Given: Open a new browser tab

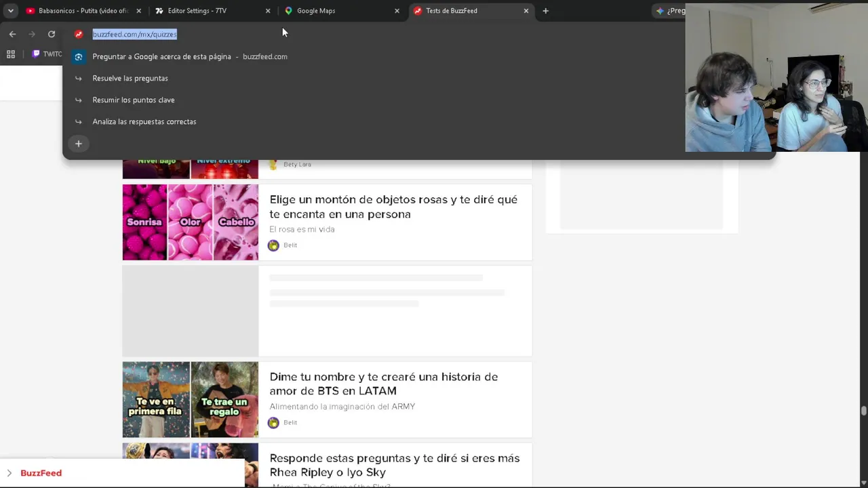Looking at the screenshot, I should click(x=545, y=11).
